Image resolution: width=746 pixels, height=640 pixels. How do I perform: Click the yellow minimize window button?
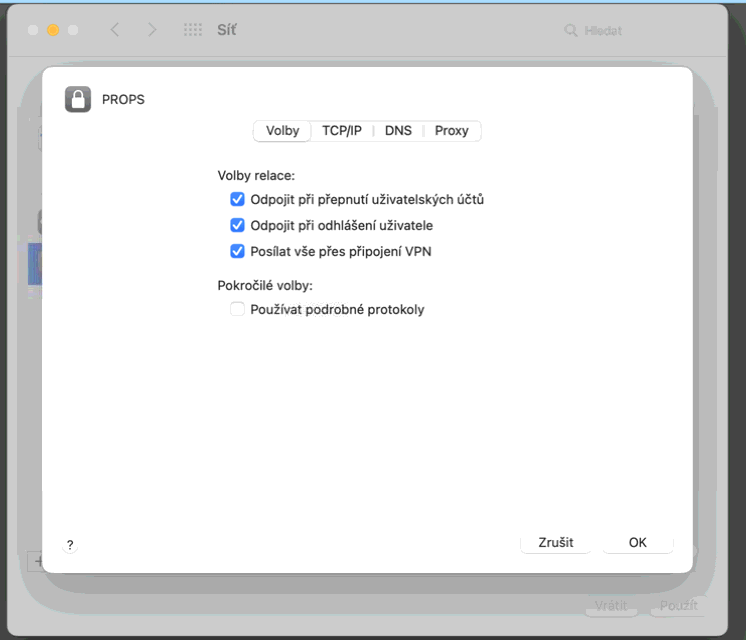point(53,31)
